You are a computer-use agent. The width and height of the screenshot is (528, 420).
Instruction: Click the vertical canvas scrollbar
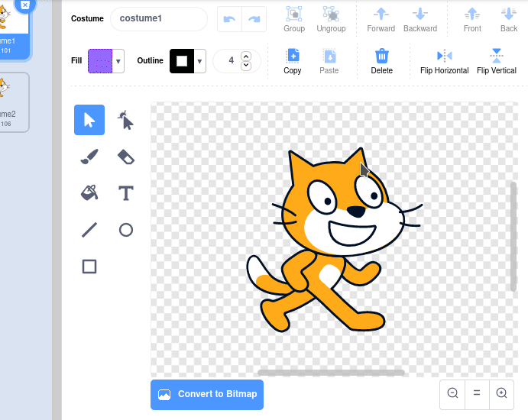tap(513, 237)
